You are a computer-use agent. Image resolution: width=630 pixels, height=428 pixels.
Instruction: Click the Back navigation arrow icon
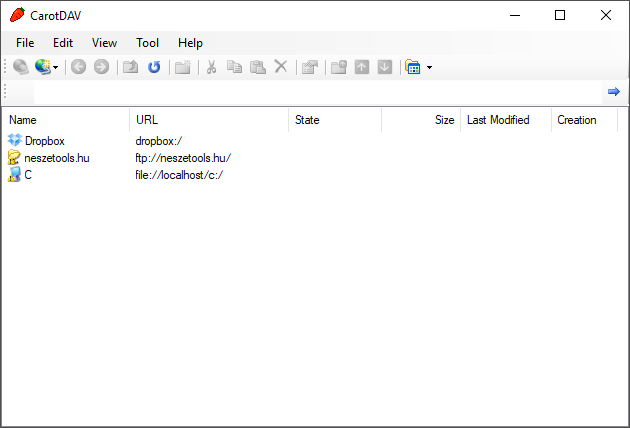point(78,67)
